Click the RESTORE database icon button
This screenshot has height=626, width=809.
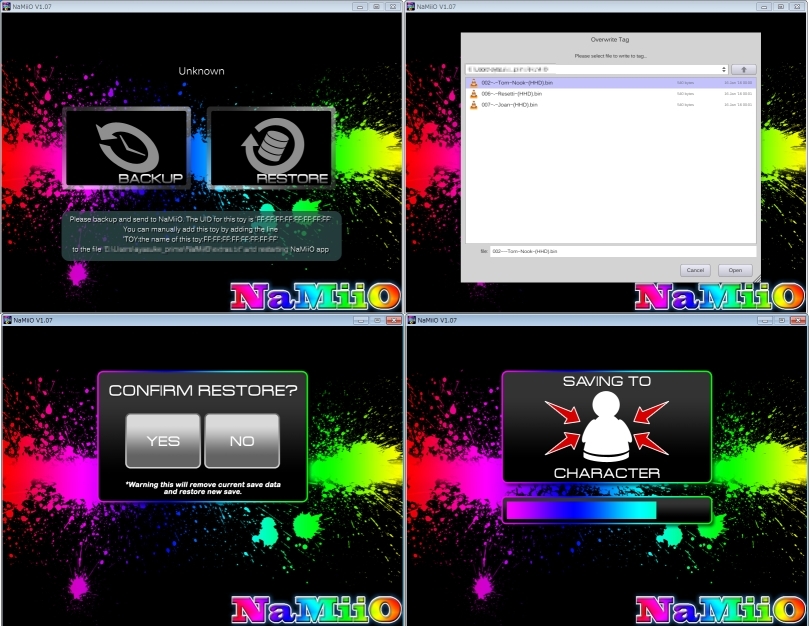click(271, 148)
